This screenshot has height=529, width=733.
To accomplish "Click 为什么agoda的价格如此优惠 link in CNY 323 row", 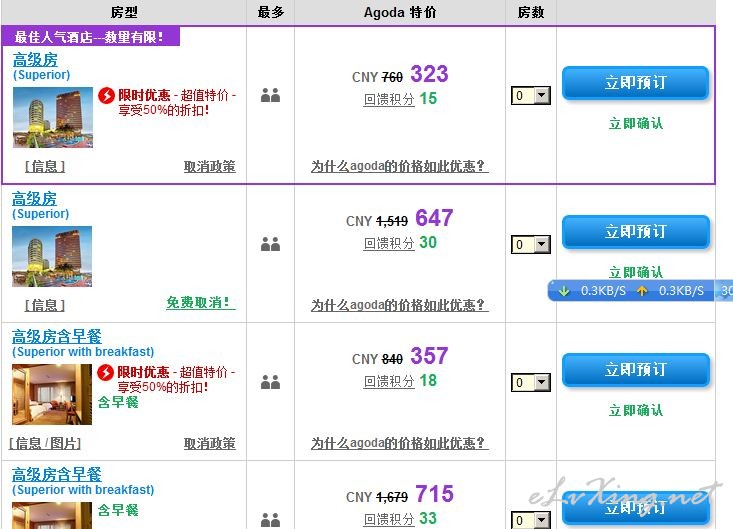I will coord(400,166).
